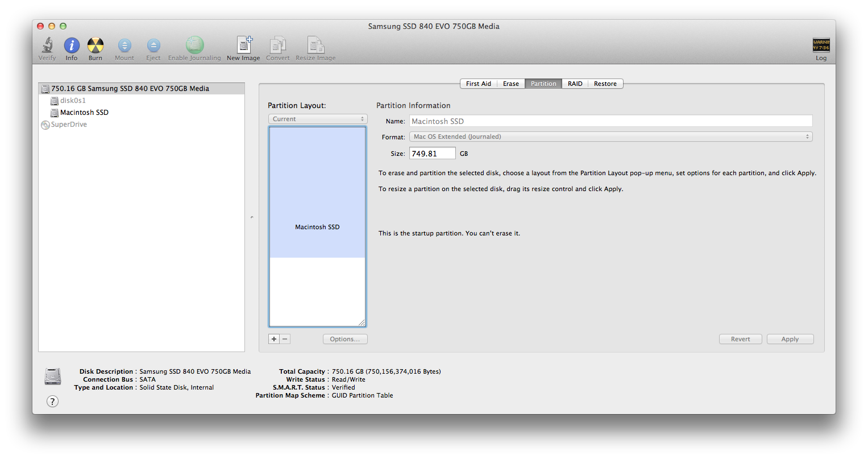Zoom the window with the green button
Viewport: 868px width, 459px height.
click(x=63, y=26)
